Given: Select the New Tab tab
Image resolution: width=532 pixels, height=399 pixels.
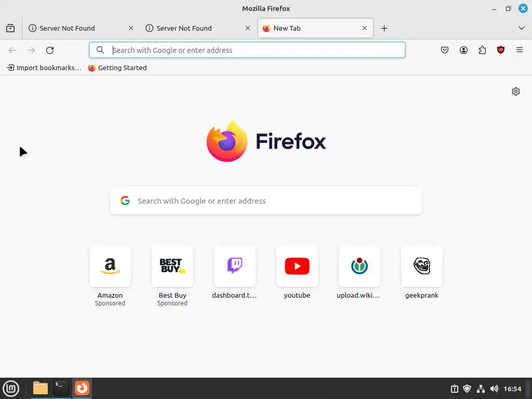Looking at the screenshot, I should 315,28.
